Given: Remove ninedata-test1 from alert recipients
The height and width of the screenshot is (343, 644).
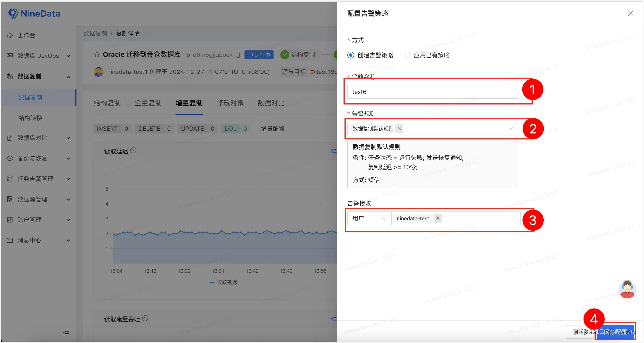Looking at the screenshot, I should pyautogui.click(x=438, y=218).
